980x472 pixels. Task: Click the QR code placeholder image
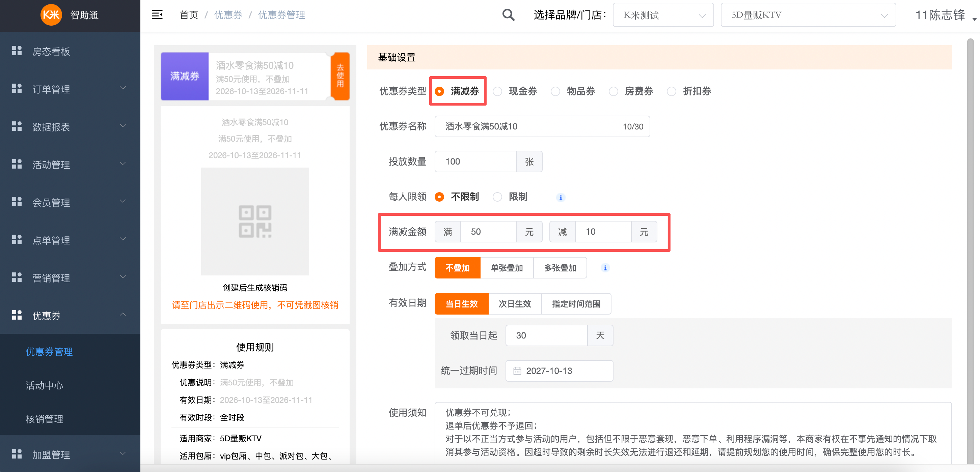click(255, 222)
